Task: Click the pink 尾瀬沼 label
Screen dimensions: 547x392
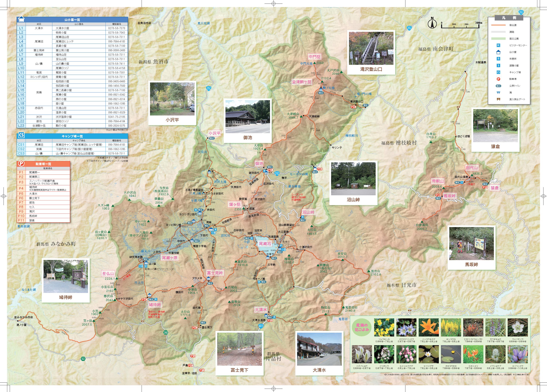Action: click(265, 243)
